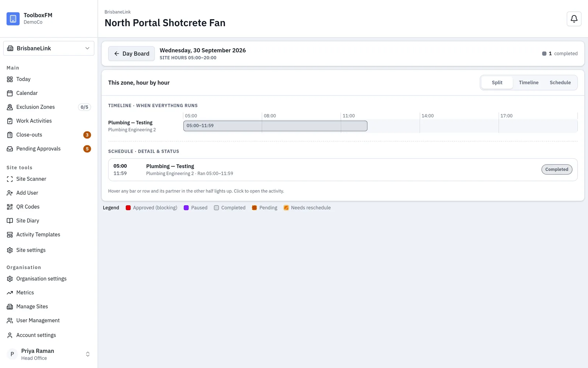Open Pending Approvals inbox icon
Screen dimensions: 588x368
[x=10, y=149]
